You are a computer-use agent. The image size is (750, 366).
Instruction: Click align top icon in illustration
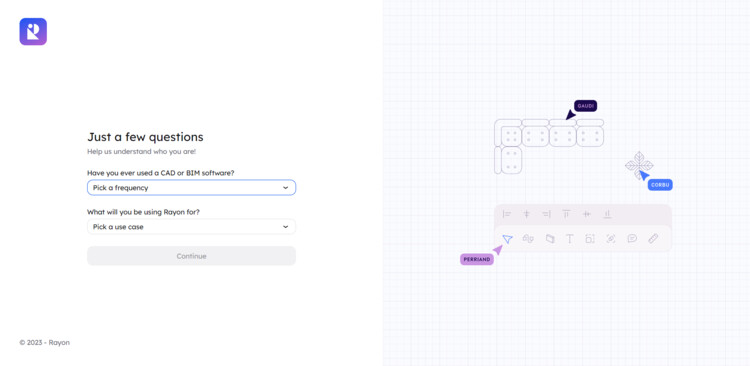pyautogui.click(x=566, y=214)
